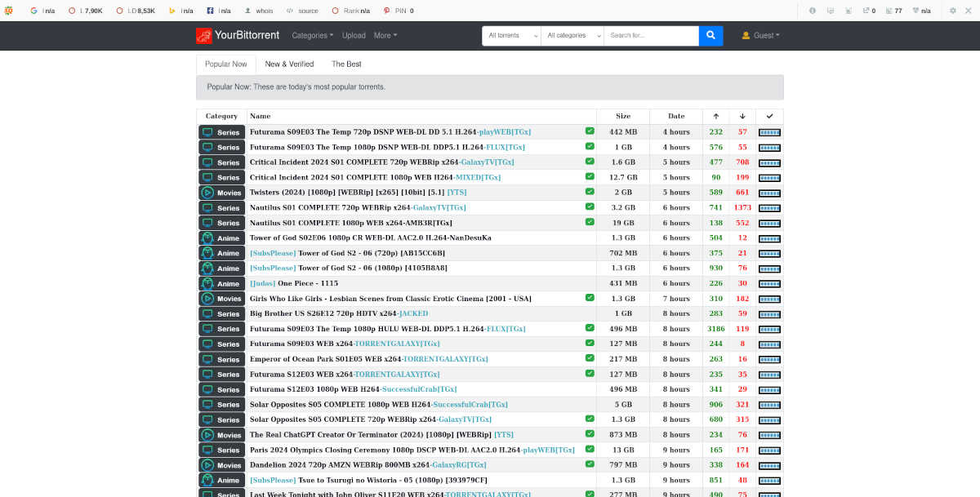Click health bar on the Twisters (2024) row
This screenshot has width=980, height=497.
[x=769, y=193]
